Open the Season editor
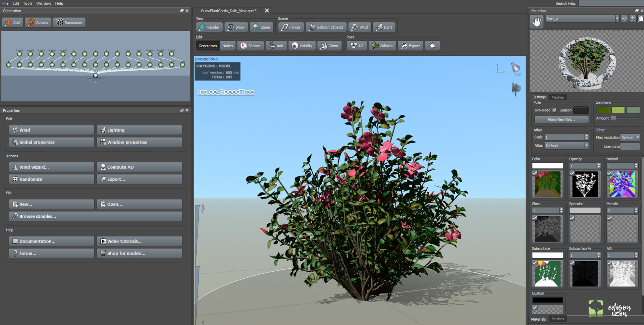644x325 pixels. [250, 46]
